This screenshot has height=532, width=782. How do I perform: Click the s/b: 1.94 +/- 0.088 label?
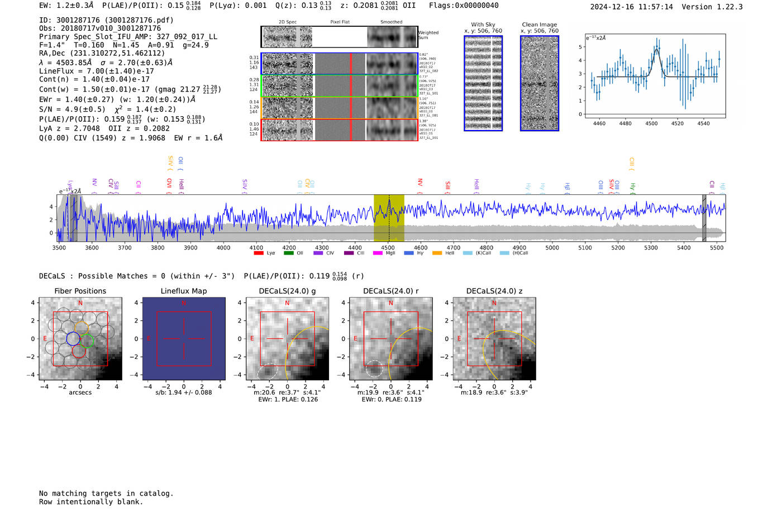184,392
